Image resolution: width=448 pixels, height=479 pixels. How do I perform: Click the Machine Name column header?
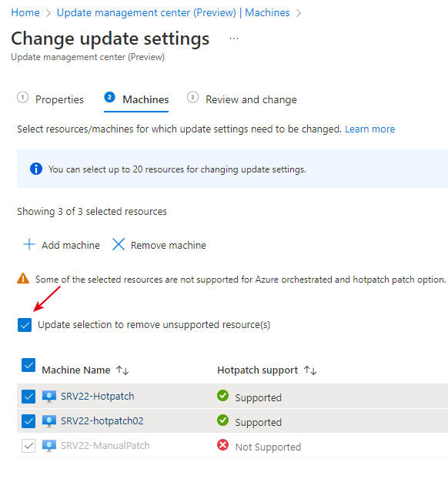click(76, 370)
